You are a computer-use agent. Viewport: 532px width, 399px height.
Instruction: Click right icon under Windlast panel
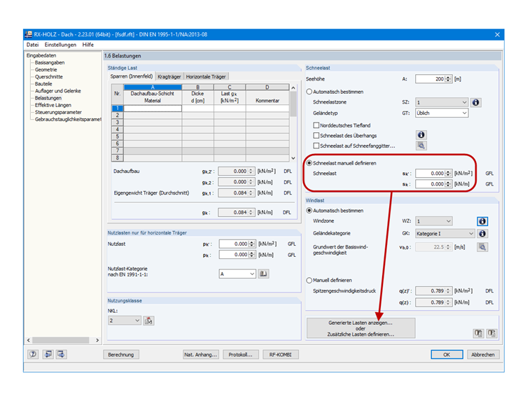click(x=491, y=333)
